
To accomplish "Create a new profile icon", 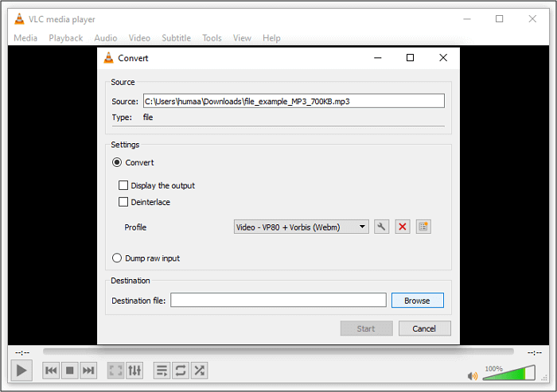I will click(423, 227).
